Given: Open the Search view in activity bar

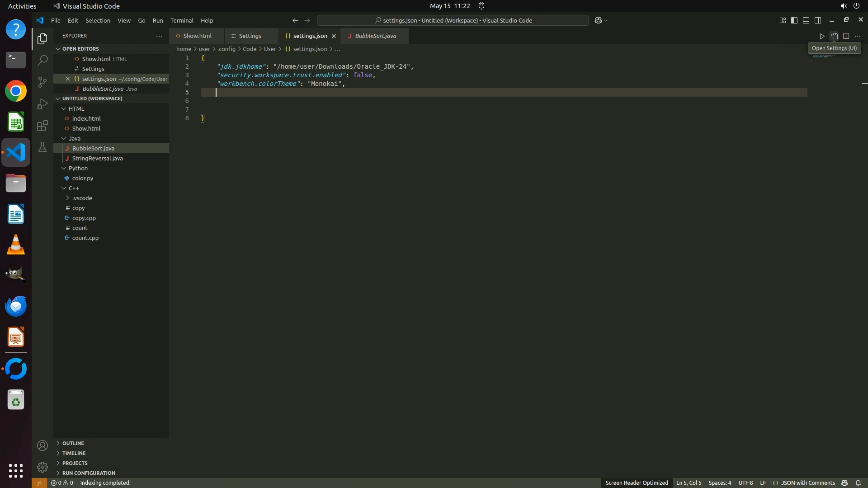Looking at the screenshot, I should 42,60.
